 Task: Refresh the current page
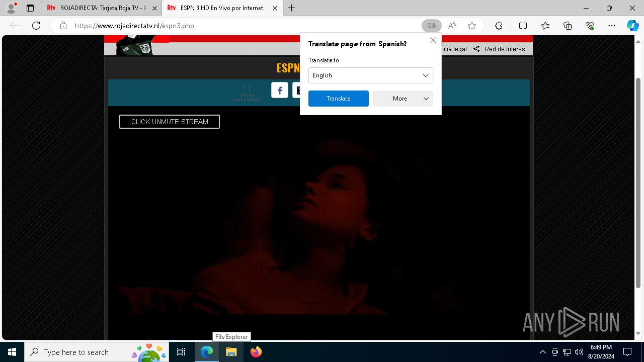click(x=36, y=26)
